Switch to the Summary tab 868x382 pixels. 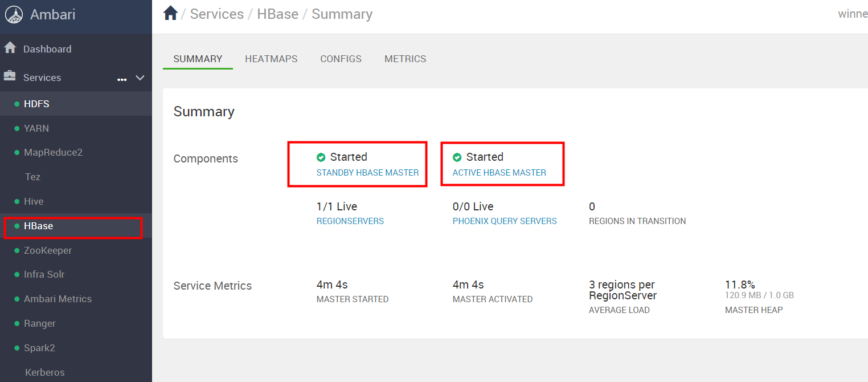click(198, 59)
